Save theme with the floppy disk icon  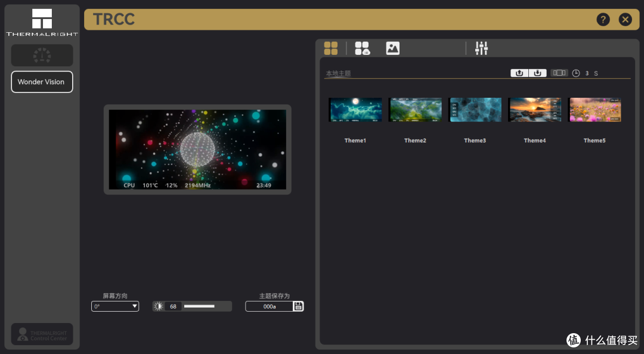pos(299,306)
